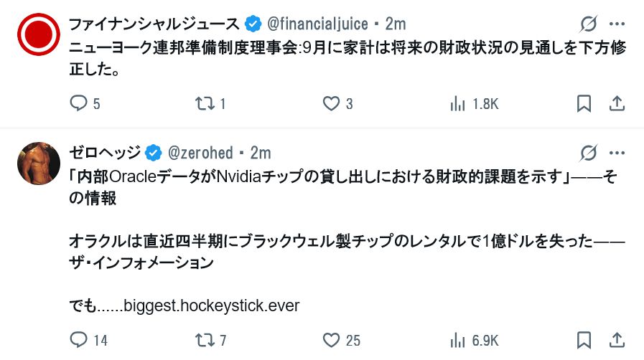Viewport: 644px width, 360px height.
Task: Click Grok icon on financialjuice tweet
Action: [588, 24]
